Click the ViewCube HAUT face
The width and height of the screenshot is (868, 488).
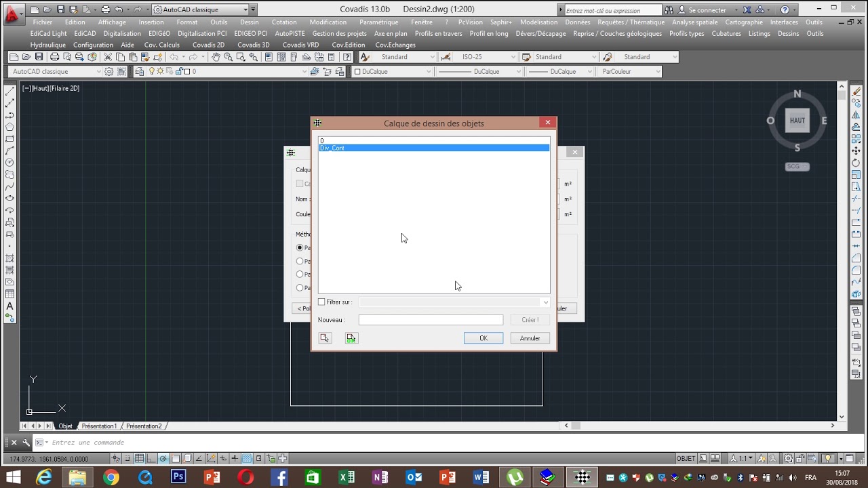tap(797, 121)
